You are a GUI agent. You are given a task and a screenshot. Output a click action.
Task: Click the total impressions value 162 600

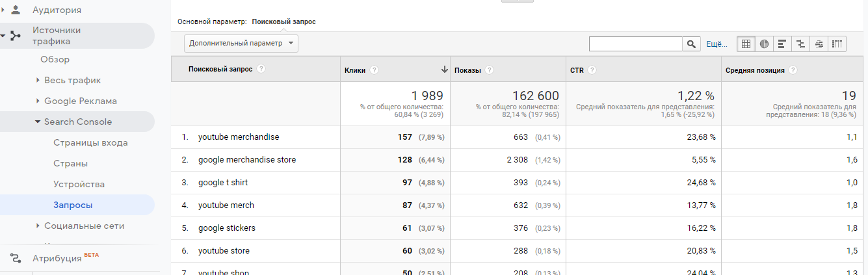(x=535, y=96)
